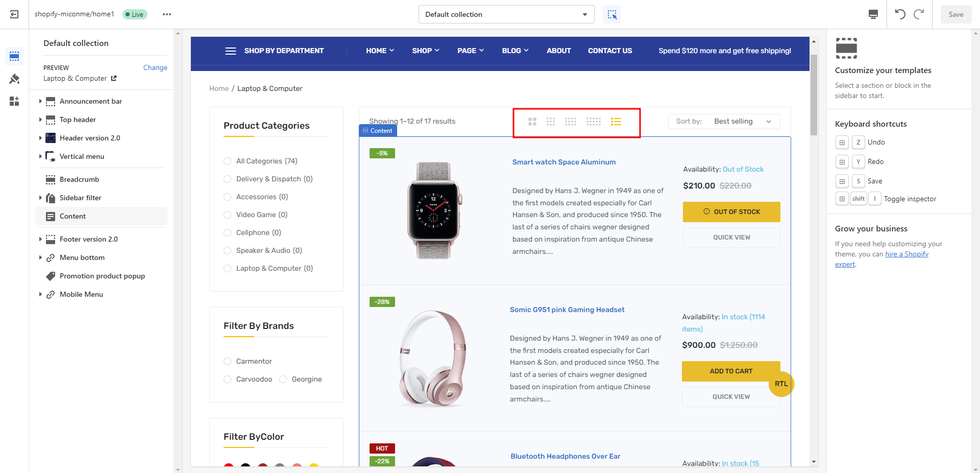Open the Default collection template dropdown
Image resolution: width=980 pixels, height=473 pixels.
point(506,14)
